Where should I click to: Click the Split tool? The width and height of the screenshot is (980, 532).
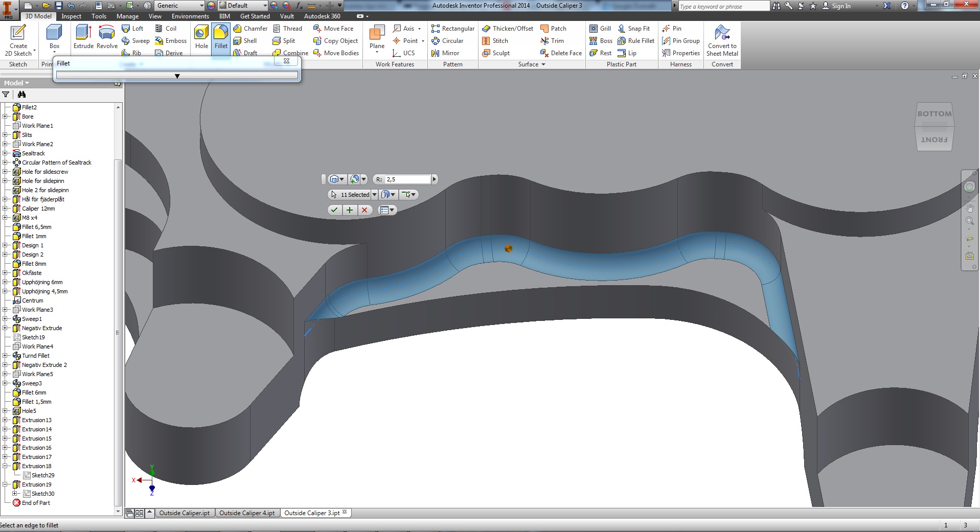coord(284,41)
